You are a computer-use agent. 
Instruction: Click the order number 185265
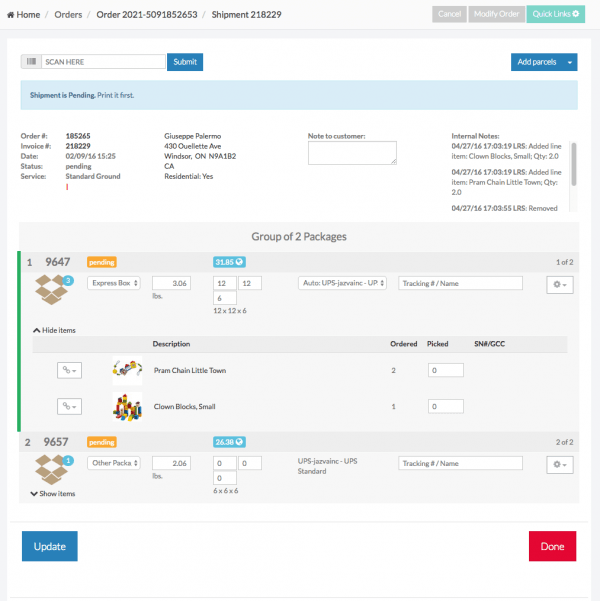pos(78,136)
